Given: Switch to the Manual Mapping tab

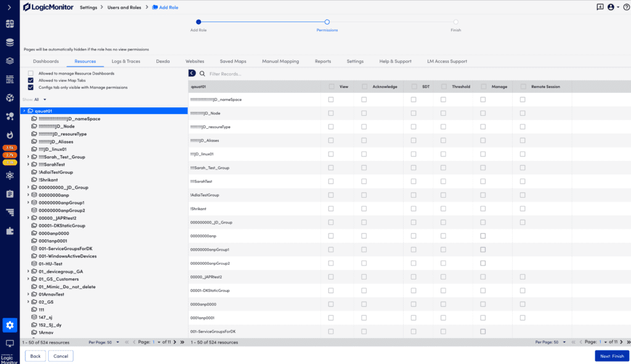Looking at the screenshot, I should 280,61.
